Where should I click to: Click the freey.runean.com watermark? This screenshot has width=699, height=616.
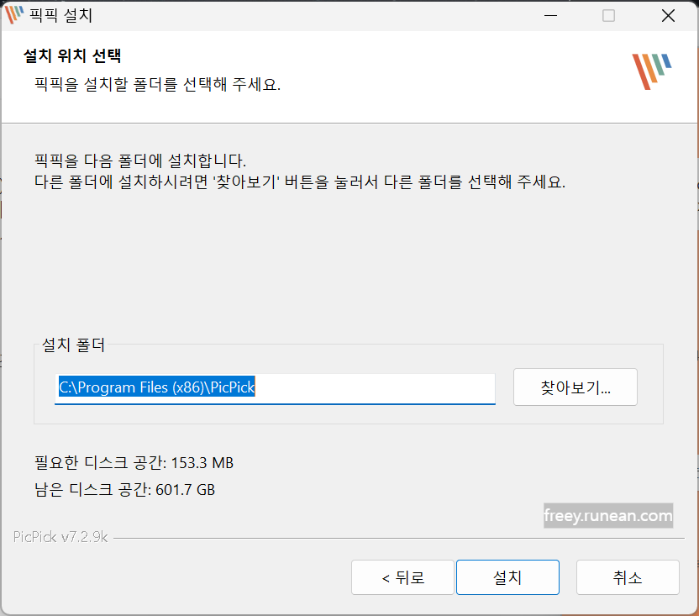[608, 515]
